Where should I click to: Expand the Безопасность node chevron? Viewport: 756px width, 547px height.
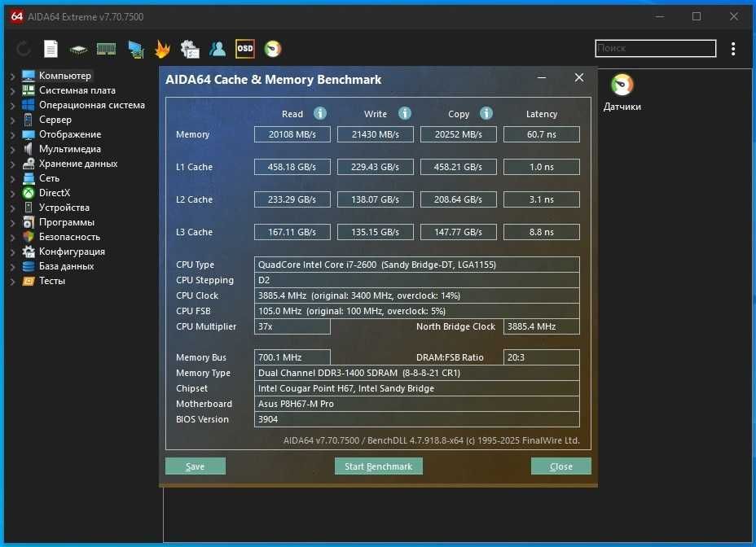pos(12,237)
